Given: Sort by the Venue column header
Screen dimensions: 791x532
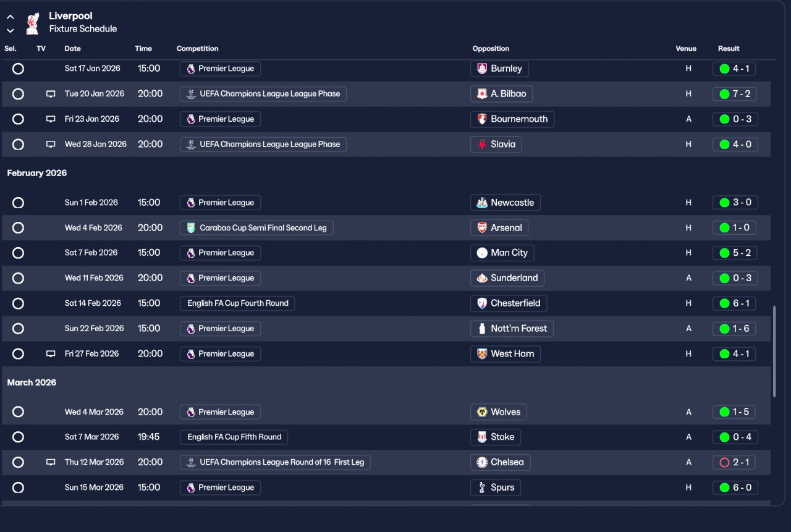Looking at the screenshot, I should (x=686, y=49).
